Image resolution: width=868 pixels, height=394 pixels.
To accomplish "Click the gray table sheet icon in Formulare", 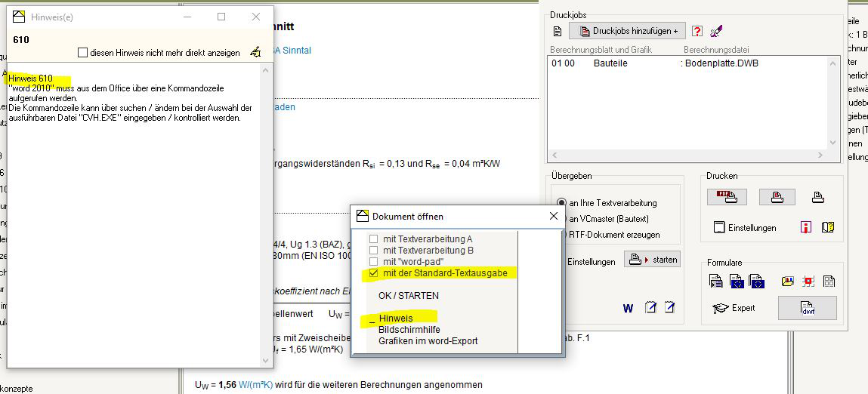I will click(x=829, y=281).
